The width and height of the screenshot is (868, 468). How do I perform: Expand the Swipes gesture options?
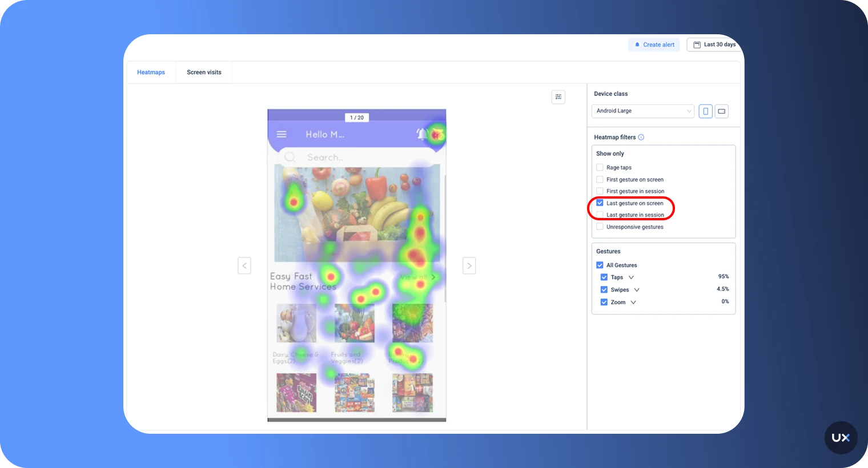click(x=637, y=290)
